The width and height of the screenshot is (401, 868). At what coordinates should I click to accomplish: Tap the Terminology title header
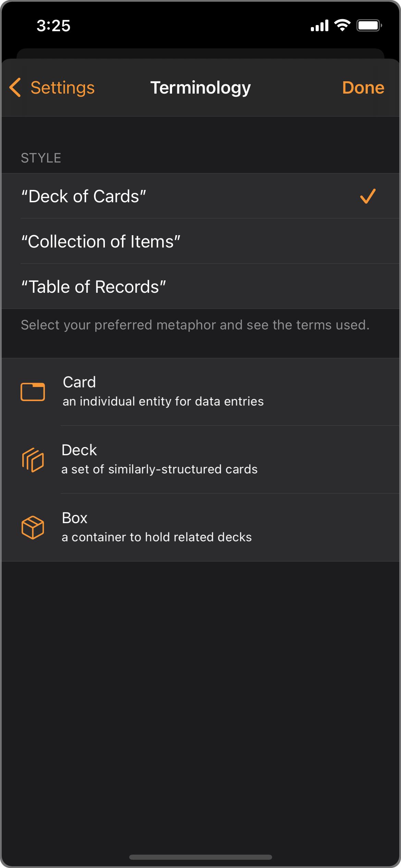point(200,87)
